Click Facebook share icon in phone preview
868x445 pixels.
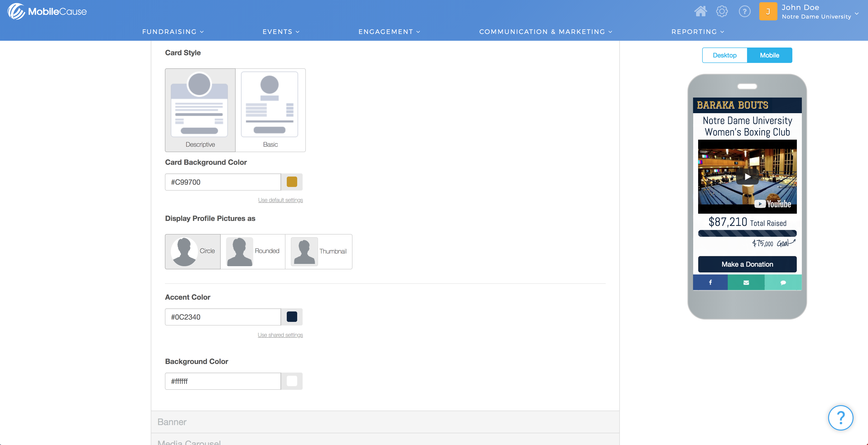point(710,282)
